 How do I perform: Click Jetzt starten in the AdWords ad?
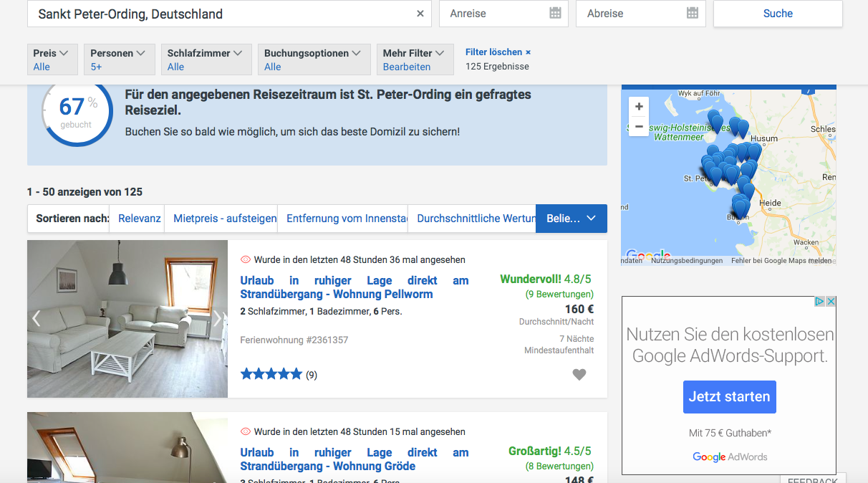[x=729, y=396]
